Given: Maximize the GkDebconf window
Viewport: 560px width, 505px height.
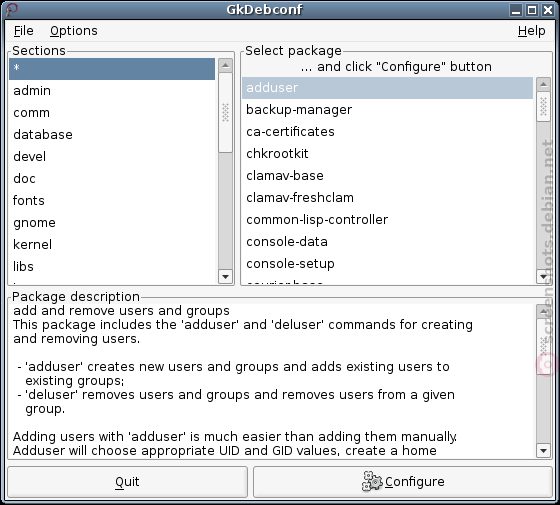Looking at the screenshot, I should pos(532,10).
